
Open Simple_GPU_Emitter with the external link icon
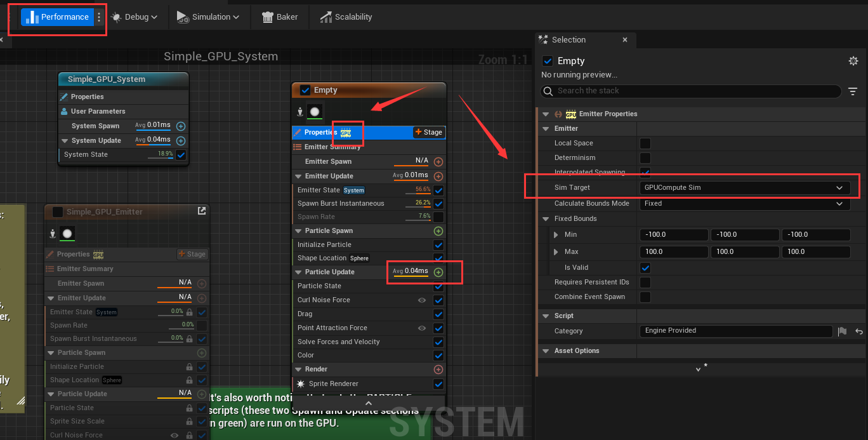point(202,211)
